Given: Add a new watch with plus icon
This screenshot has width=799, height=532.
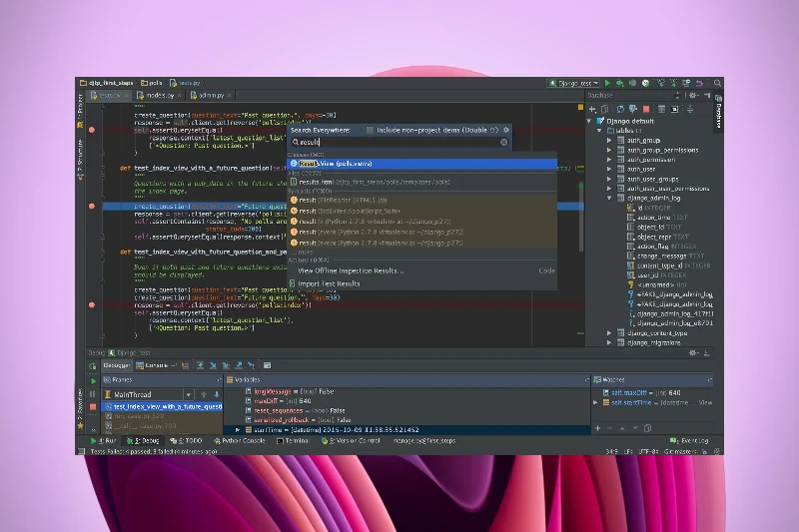Looking at the screenshot, I should pyautogui.click(x=597, y=428).
